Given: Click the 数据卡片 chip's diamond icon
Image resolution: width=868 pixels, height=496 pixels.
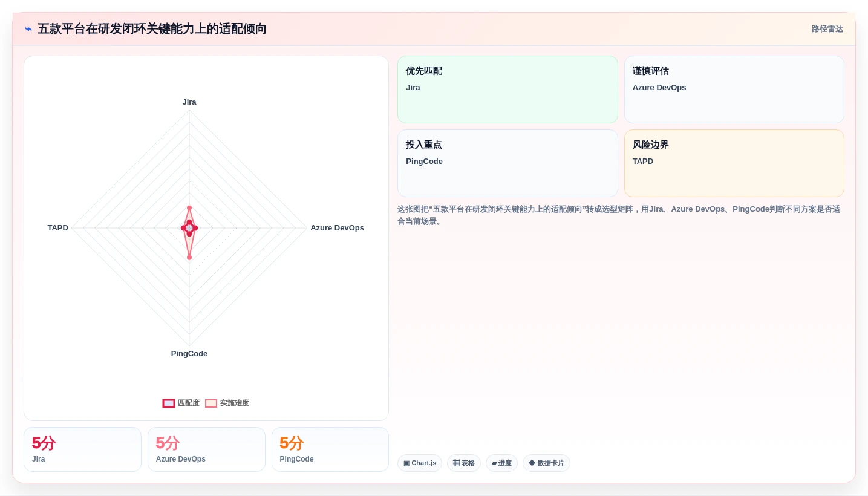Looking at the screenshot, I should [532, 463].
